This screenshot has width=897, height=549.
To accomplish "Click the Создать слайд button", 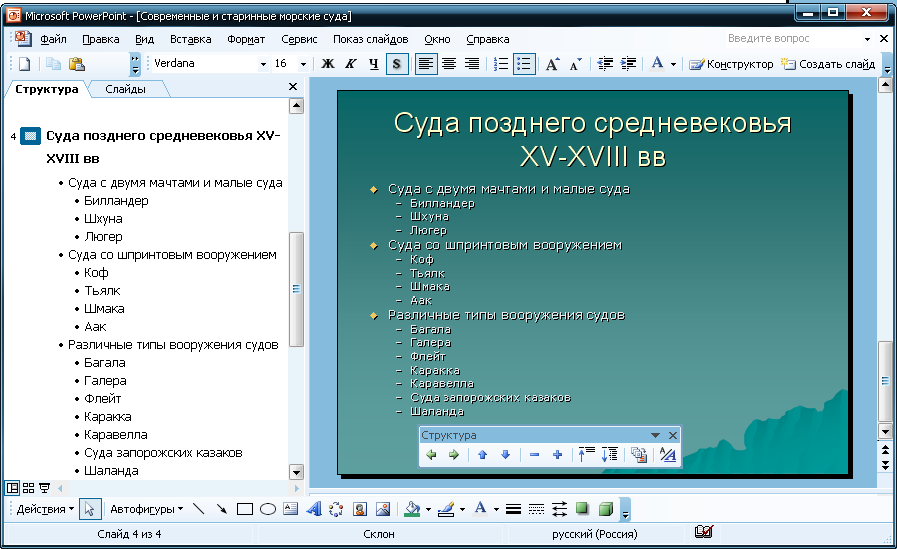I will [x=828, y=64].
